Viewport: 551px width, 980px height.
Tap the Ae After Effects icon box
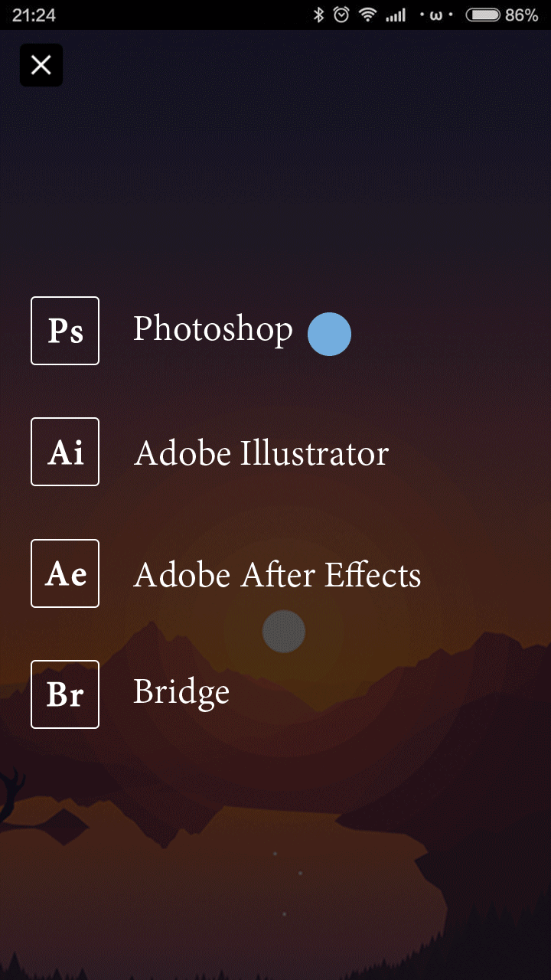point(65,573)
